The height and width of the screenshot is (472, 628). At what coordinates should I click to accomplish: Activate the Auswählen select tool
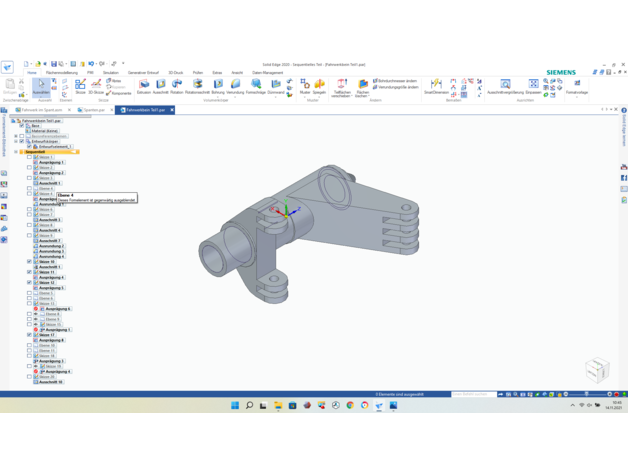tap(41, 87)
